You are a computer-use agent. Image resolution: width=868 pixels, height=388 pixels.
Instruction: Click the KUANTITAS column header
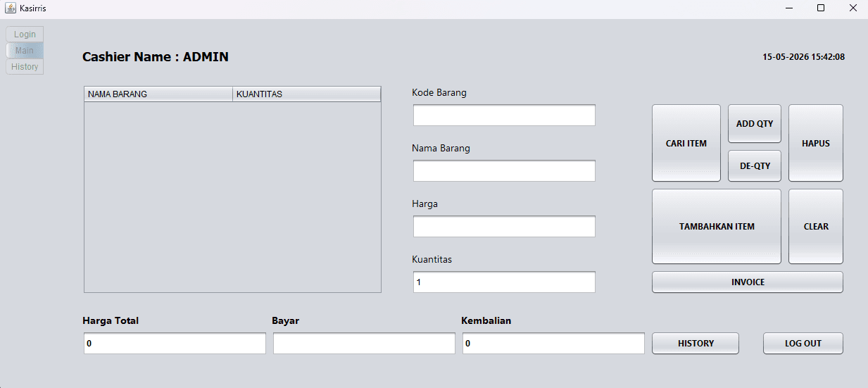(x=306, y=94)
